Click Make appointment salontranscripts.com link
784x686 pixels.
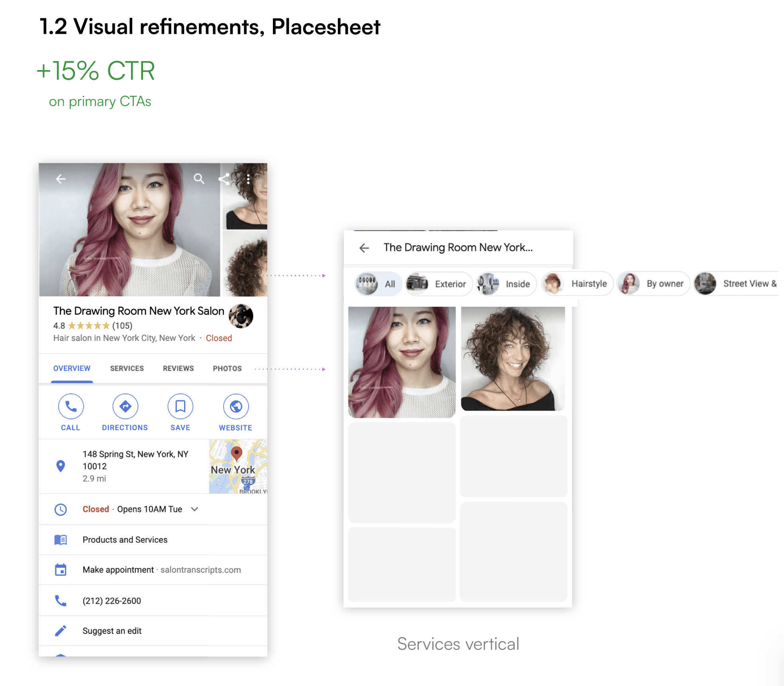(161, 570)
